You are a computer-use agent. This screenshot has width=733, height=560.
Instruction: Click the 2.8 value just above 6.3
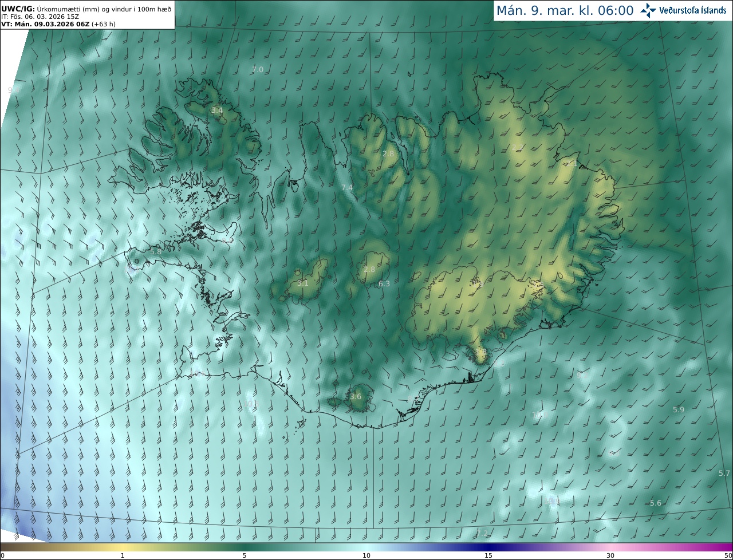pos(369,269)
